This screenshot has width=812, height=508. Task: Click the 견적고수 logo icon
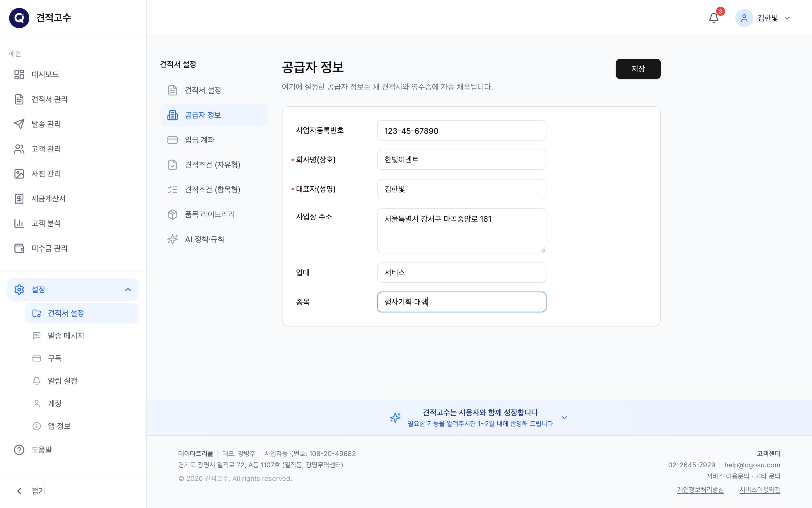point(19,18)
